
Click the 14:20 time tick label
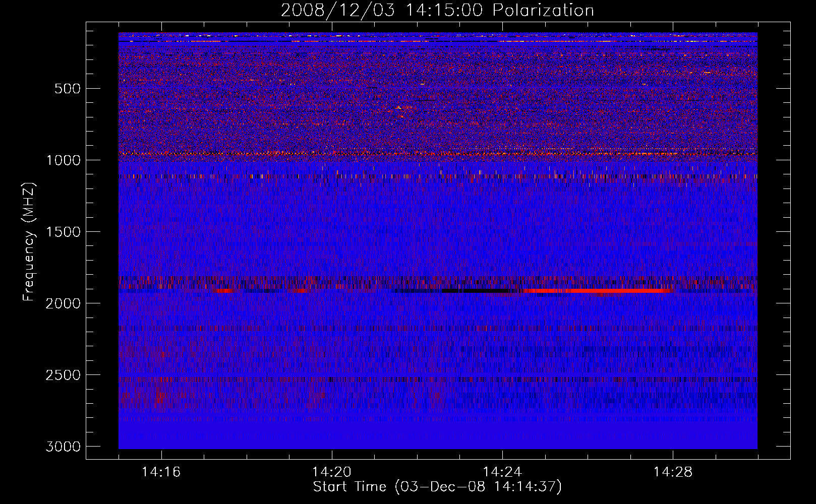331,472
